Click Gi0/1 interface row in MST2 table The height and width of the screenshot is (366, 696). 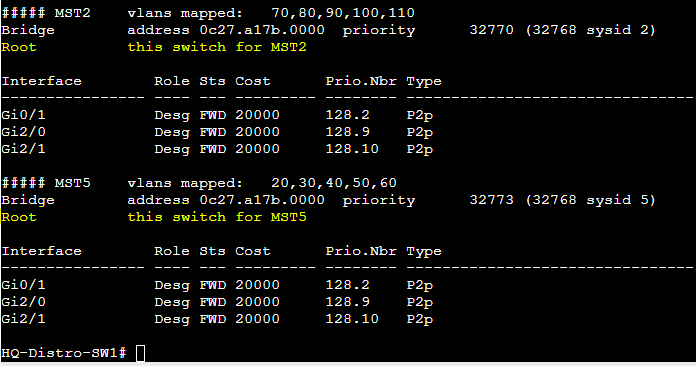pyautogui.click(x=218, y=115)
